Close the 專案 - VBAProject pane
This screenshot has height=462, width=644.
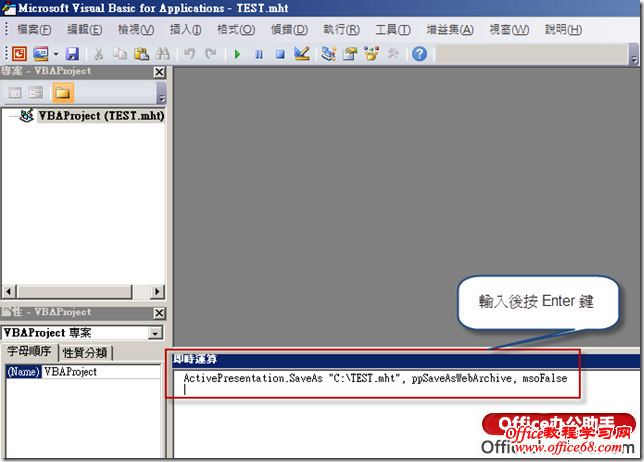pos(159,72)
